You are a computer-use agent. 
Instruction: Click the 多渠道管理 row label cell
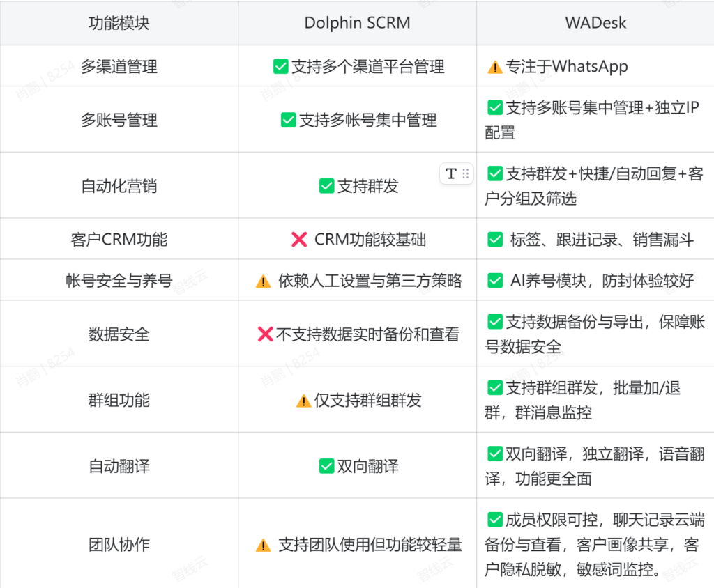119,67
